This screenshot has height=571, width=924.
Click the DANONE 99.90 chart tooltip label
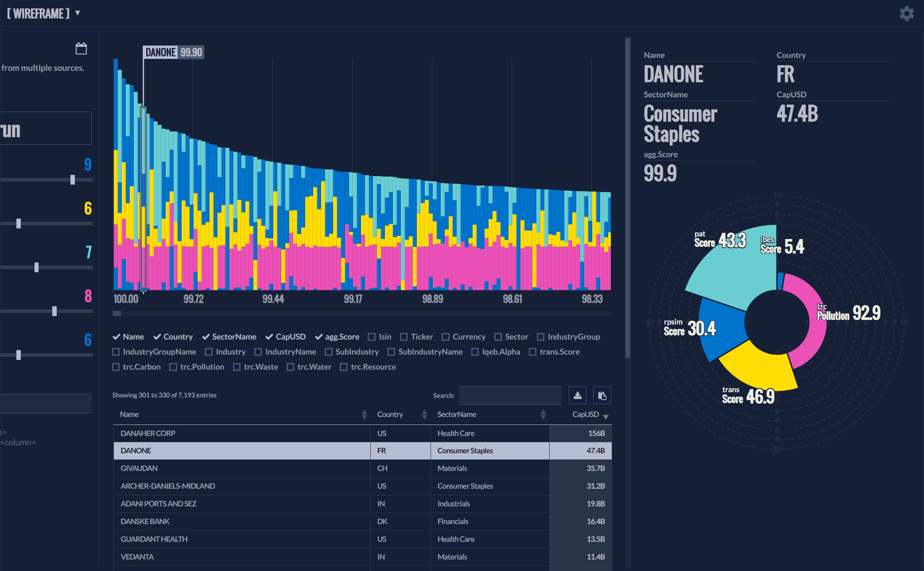click(174, 52)
